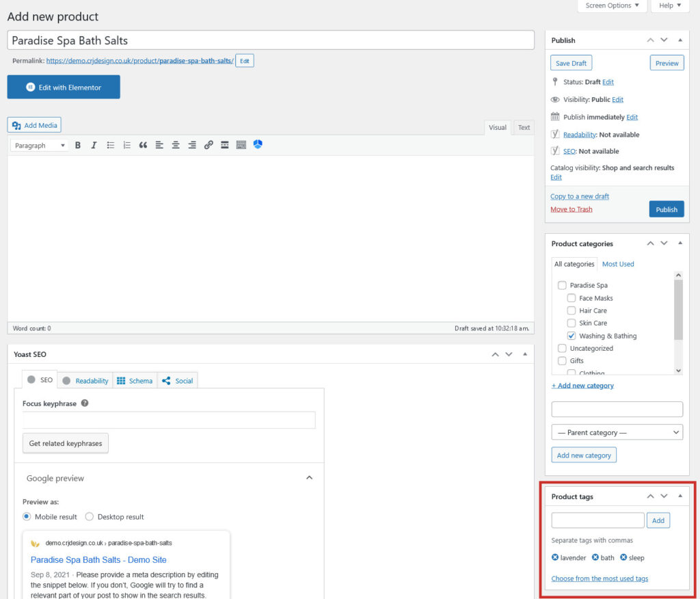Open the Parent category dropdown
This screenshot has width=700, height=599.
[617, 432]
